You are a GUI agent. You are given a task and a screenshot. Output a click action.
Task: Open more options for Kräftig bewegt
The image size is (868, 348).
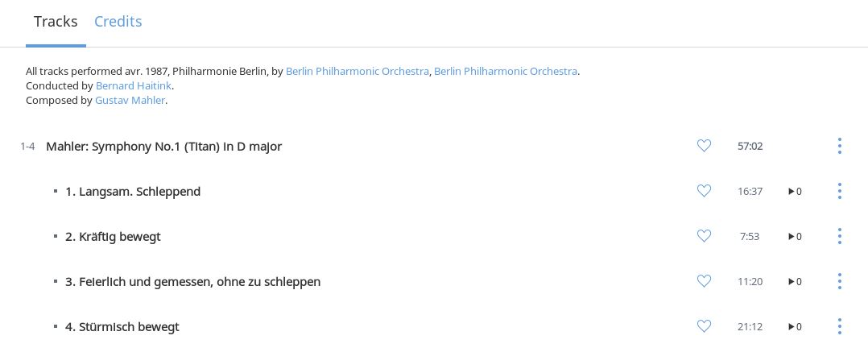[x=839, y=236]
